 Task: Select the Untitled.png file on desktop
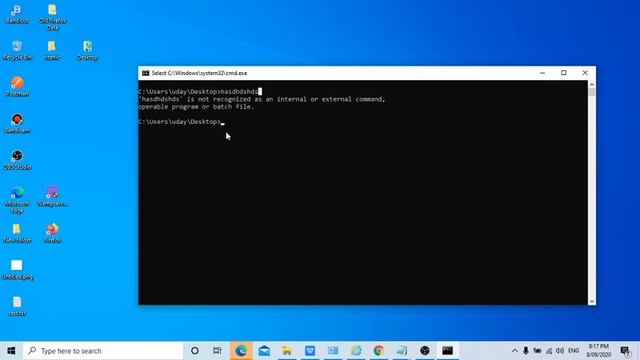pyautogui.click(x=17, y=269)
